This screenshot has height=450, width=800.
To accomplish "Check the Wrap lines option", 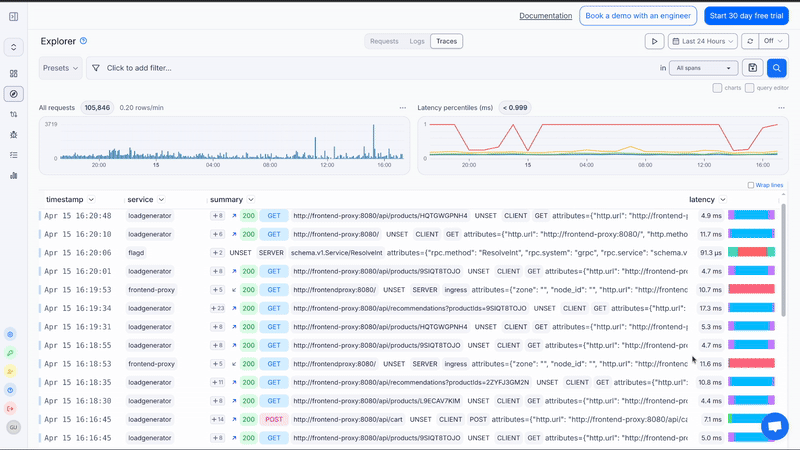I will 751,185.
